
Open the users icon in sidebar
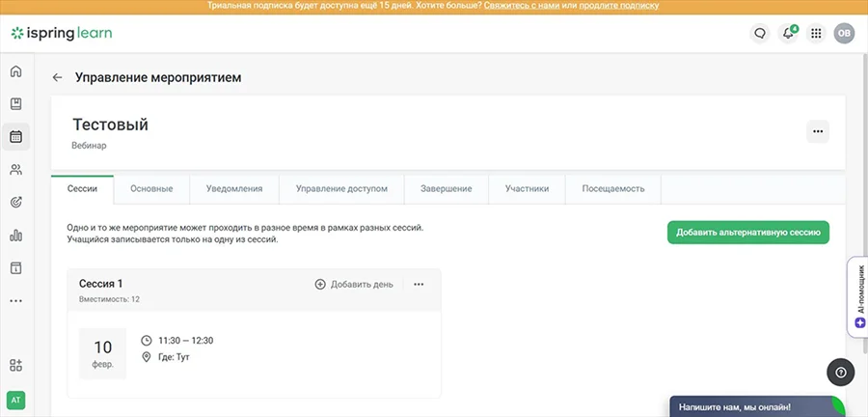pos(16,170)
